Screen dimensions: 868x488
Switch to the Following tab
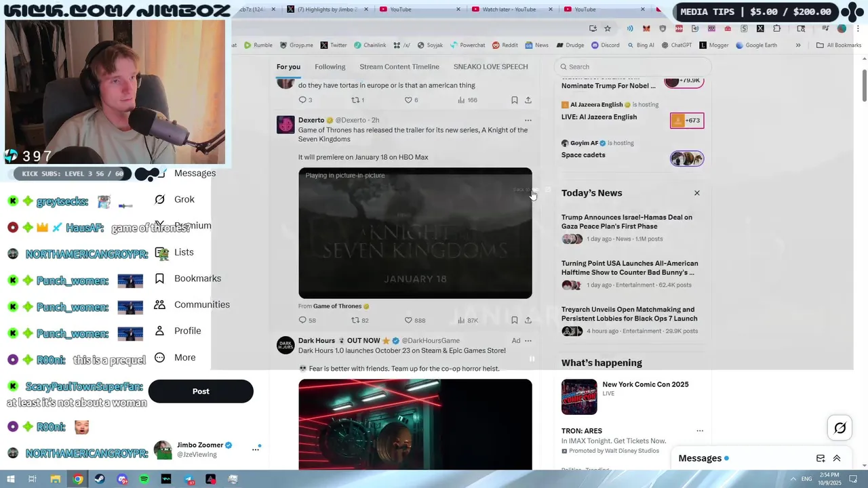tap(330, 66)
